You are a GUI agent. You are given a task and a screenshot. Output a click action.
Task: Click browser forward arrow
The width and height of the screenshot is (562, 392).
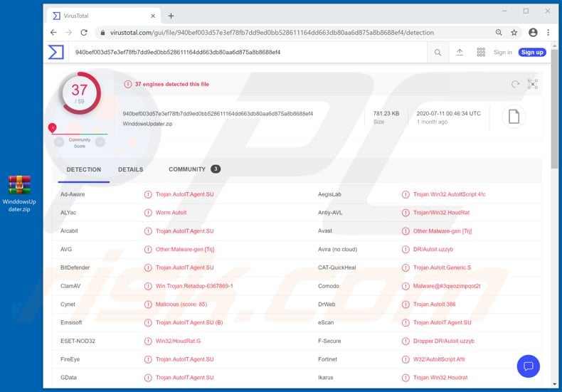[69, 33]
